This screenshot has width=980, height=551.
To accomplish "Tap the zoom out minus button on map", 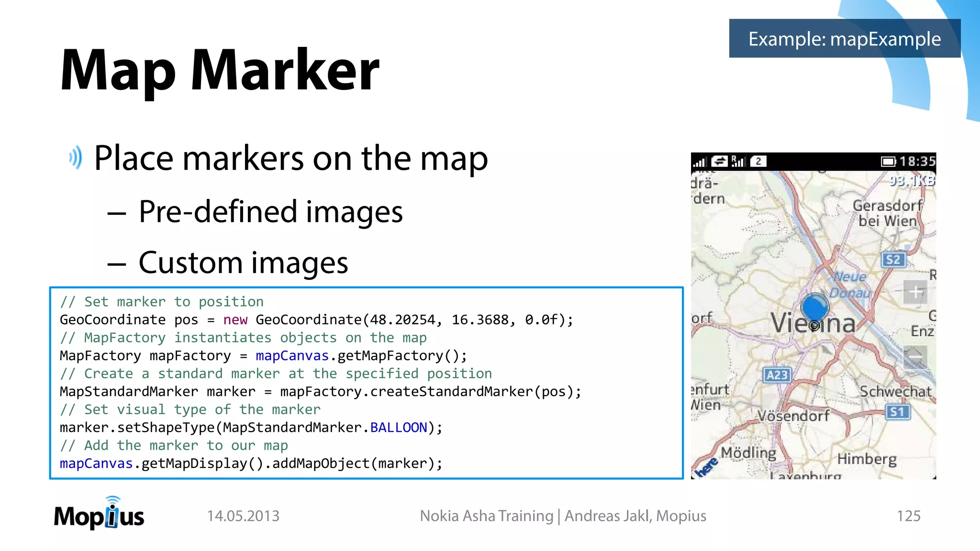I will click(x=915, y=357).
